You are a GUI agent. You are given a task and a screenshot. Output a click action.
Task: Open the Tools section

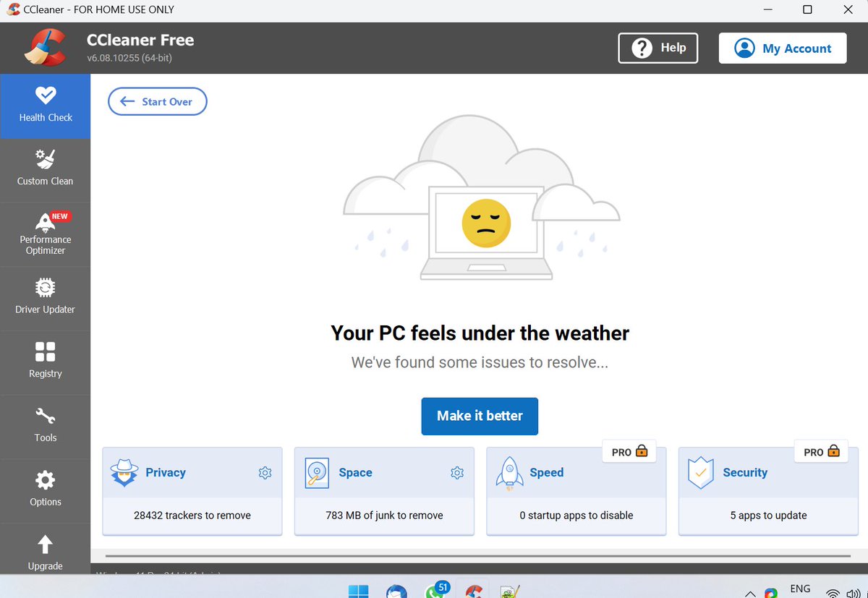(x=45, y=427)
